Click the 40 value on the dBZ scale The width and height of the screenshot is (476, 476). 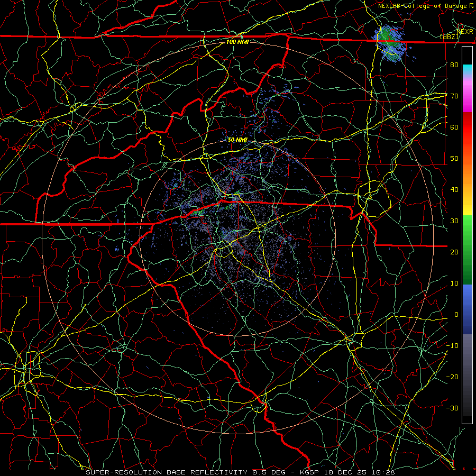454,190
